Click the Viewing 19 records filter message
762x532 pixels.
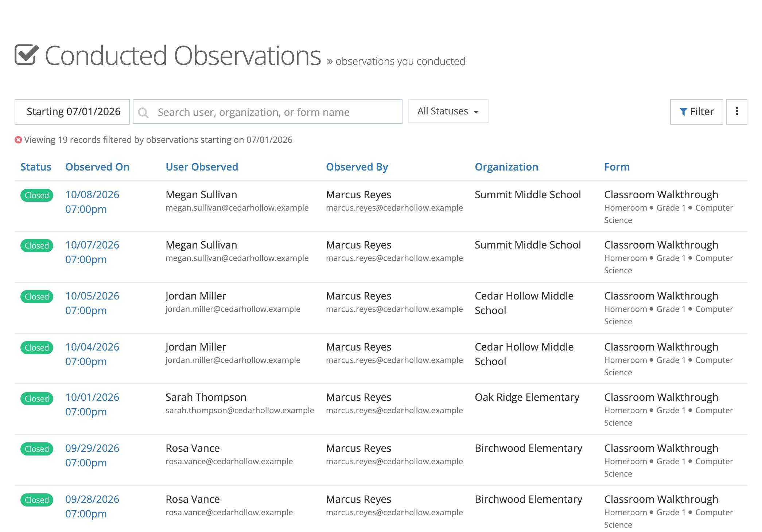point(158,140)
